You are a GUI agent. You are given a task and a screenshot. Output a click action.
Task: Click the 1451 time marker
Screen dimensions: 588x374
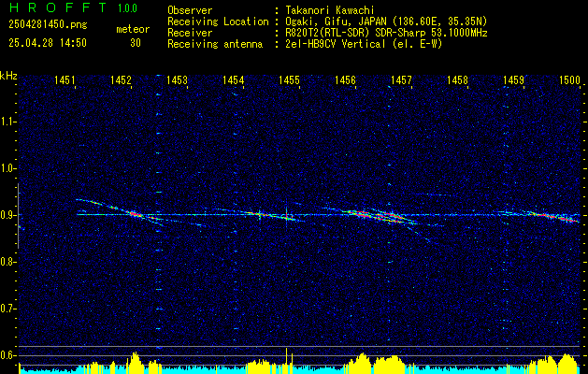point(65,79)
